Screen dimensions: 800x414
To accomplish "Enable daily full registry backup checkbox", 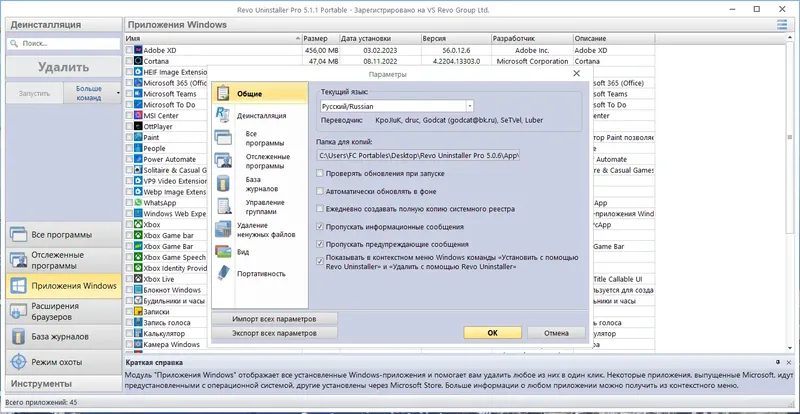I will 320,209.
